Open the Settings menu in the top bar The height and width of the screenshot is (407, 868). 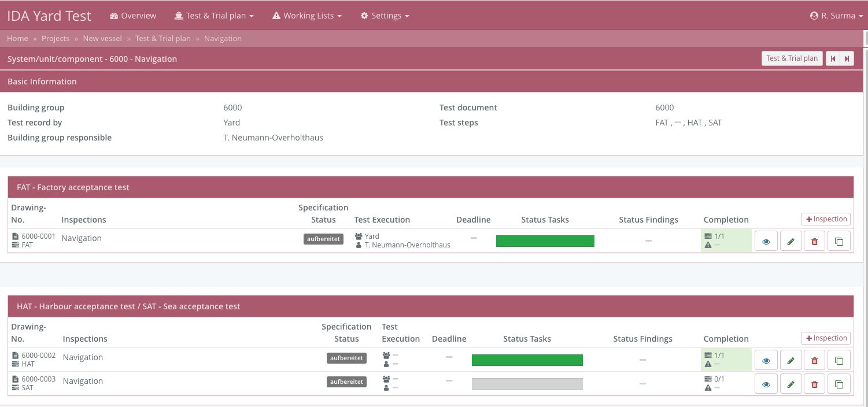coord(384,16)
